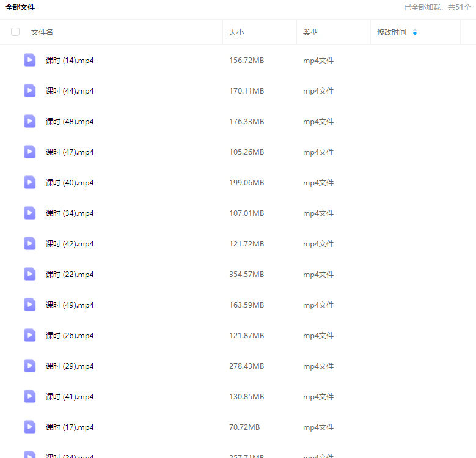Click video icon for 课时 (22).mp4
The height and width of the screenshot is (458, 476).
click(x=30, y=274)
